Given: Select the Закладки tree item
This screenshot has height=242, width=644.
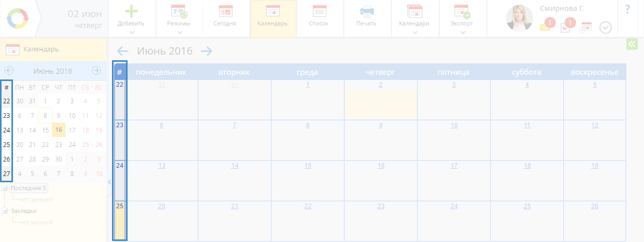Looking at the screenshot, I should (x=23, y=211).
